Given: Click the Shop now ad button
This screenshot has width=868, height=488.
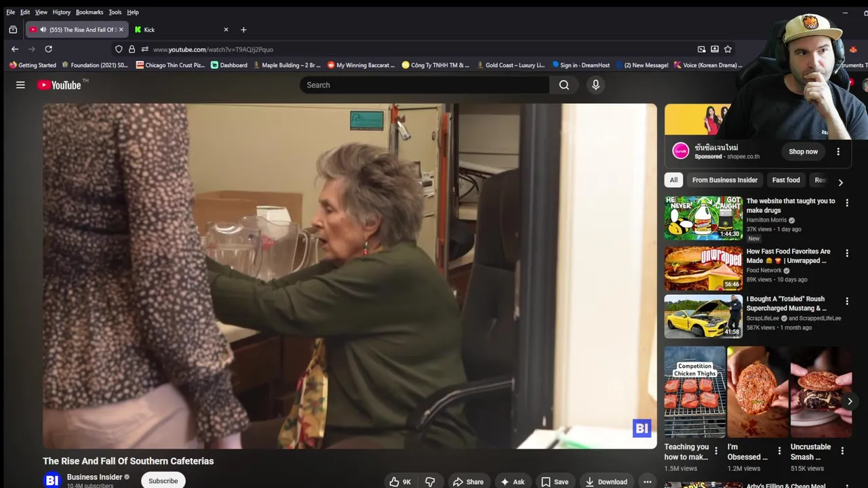Looking at the screenshot, I should pos(803,151).
